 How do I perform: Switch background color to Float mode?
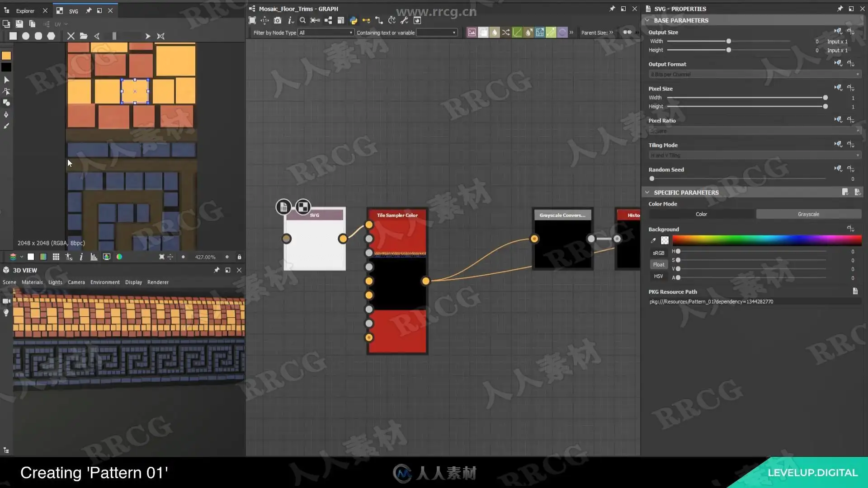pyautogui.click(x=659, y=265)
